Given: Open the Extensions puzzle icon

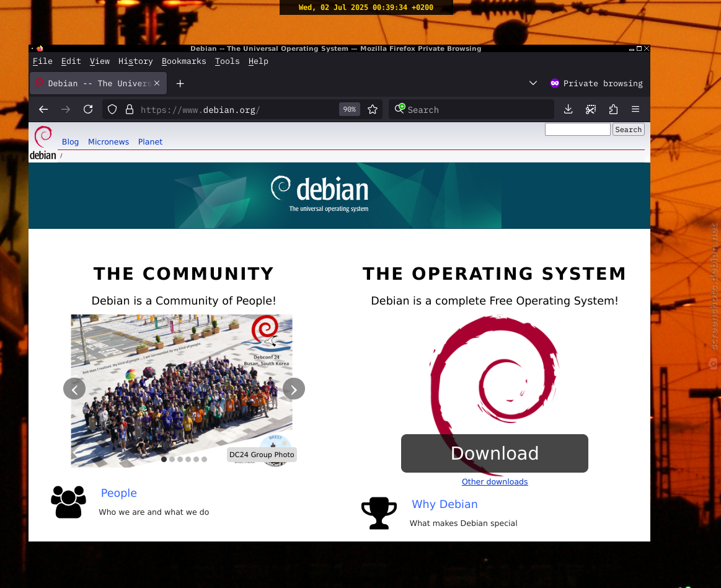Looking at the screenshot, I should 613,110.
